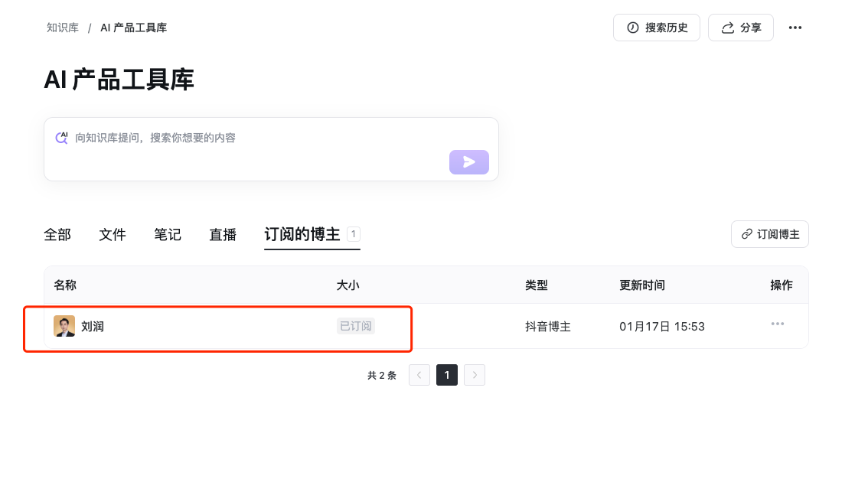The height and width of the screenshot is (479, 868).
Task: Open the 搜索历史 search history button
Action: (656, 28)
